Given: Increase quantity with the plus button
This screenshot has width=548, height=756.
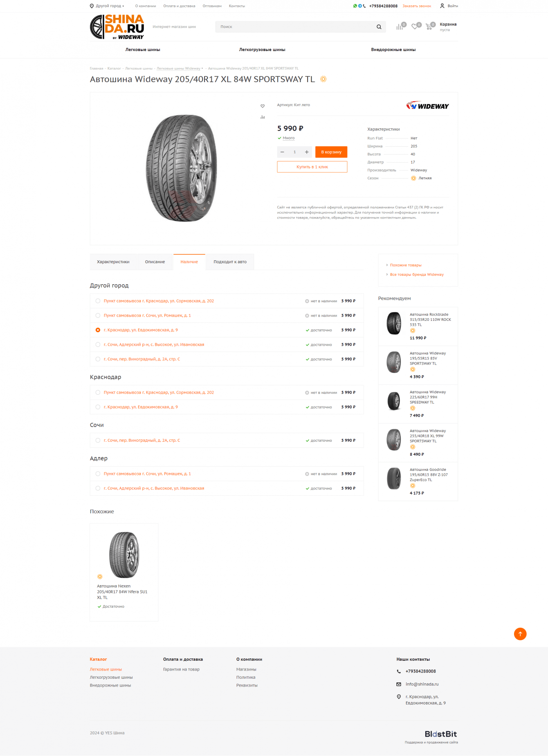Looking at the screenshot, I should pyautogui.click(x=307, y=152).
